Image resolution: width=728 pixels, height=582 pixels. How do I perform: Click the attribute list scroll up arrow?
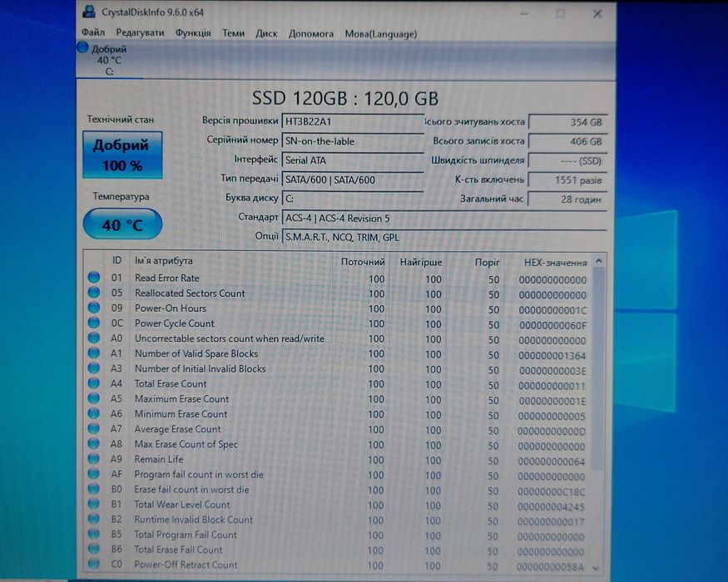[x=599, y=261]
